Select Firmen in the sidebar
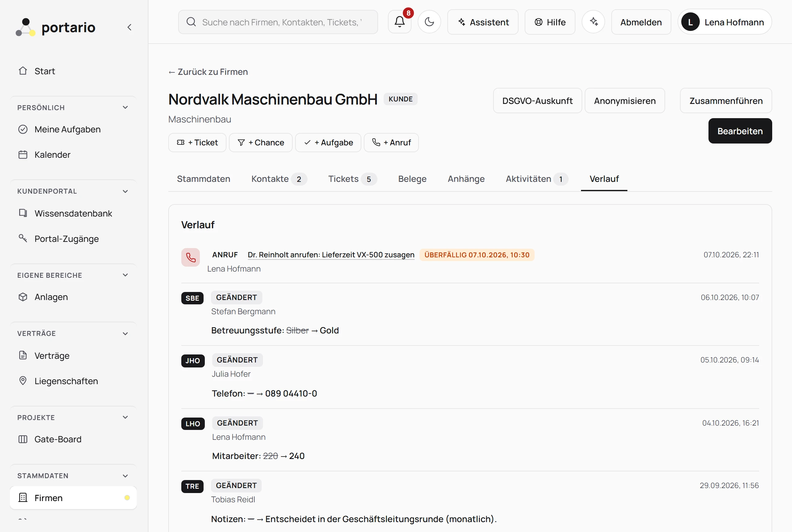Image resolution: width=792 pixels, height=532 pixels. (73, 498)
